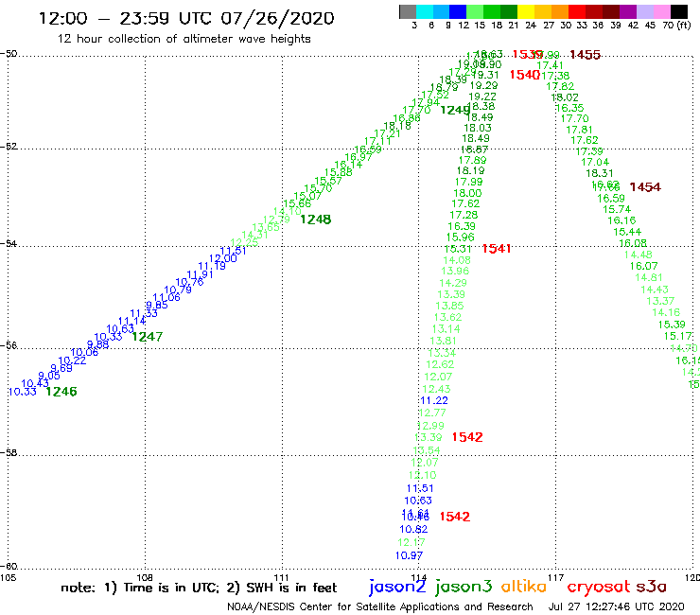Click wave height value 17.81
This screenshot has width=700, height=615.
(580, 130)
